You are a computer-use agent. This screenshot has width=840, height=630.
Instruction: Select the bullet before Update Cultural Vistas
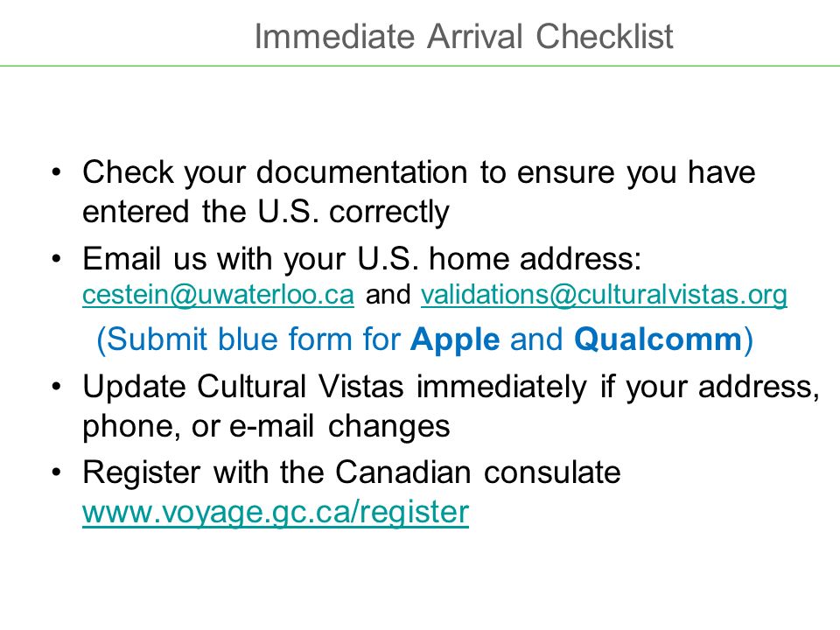57,386
